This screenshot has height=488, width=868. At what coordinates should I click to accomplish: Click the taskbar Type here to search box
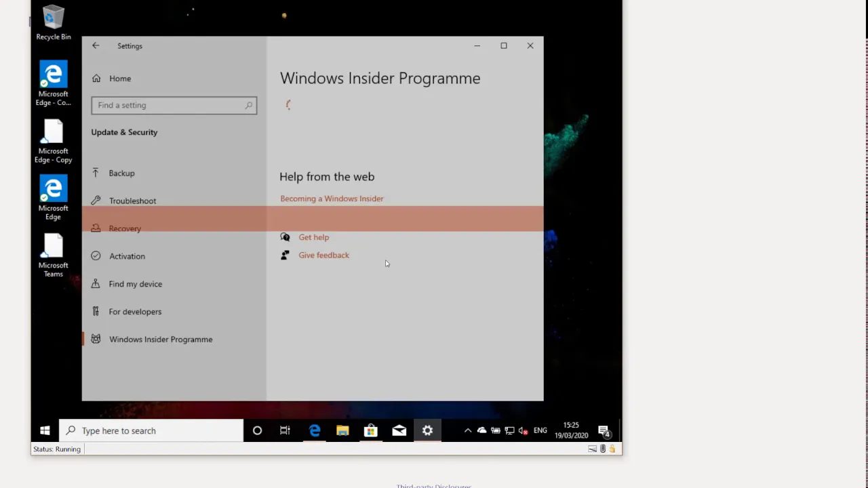tap(151, 430)
